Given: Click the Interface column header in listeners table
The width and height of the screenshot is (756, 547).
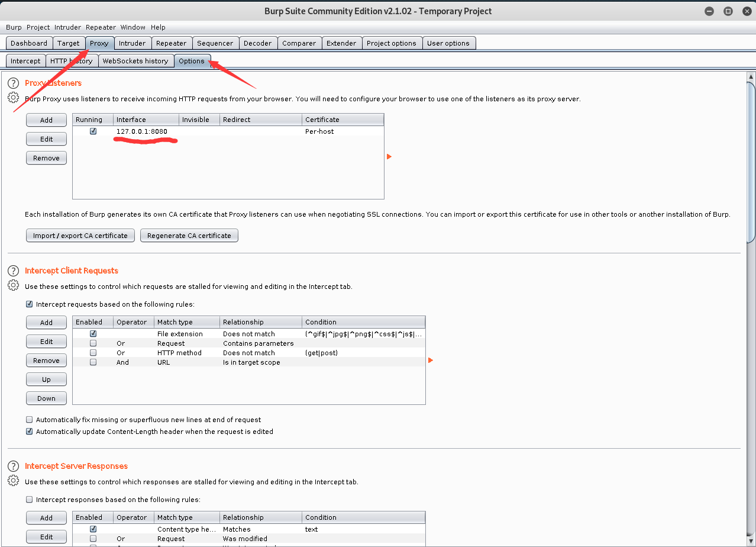Looking at the screenshot, I should [x=146, y=120].
